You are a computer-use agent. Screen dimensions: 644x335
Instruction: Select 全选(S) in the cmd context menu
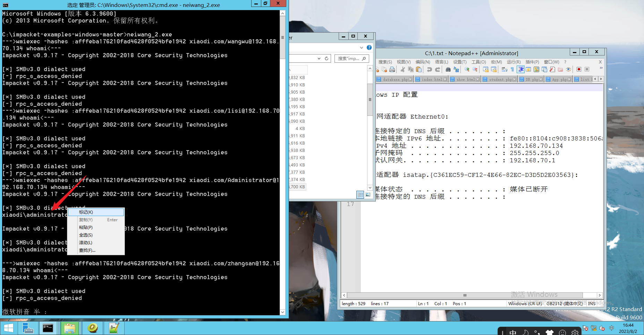(x=86, y=235)
